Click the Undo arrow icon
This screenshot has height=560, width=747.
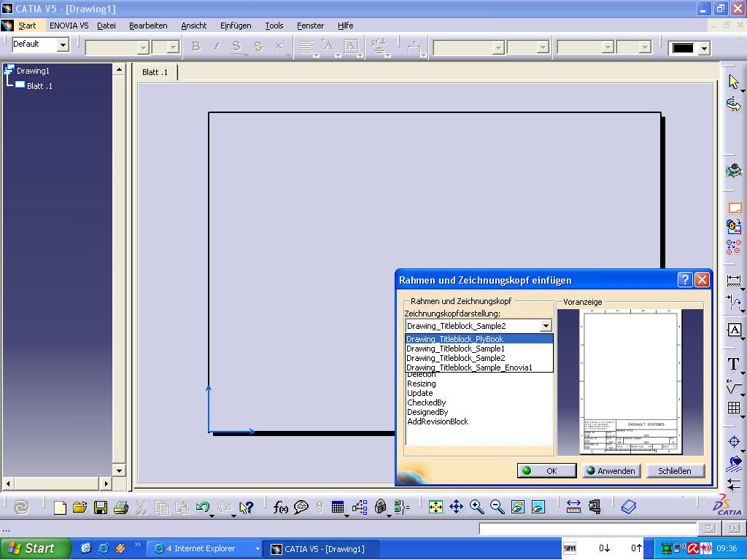click(x=203, y=507)
